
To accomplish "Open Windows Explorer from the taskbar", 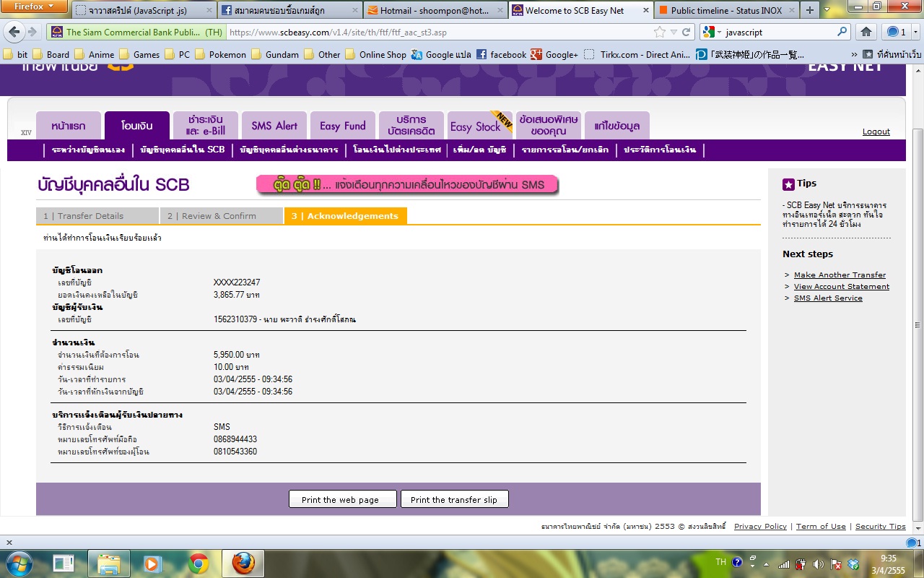I will tap(108, 564).
